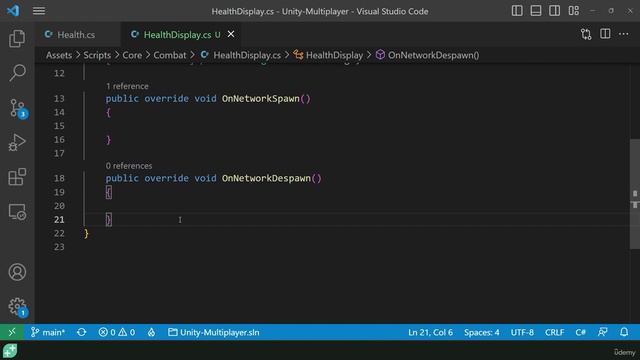Change the UTF-8 encoding
Image resolution: width=640 pixels, height=360 pixels.
point(522,332)
